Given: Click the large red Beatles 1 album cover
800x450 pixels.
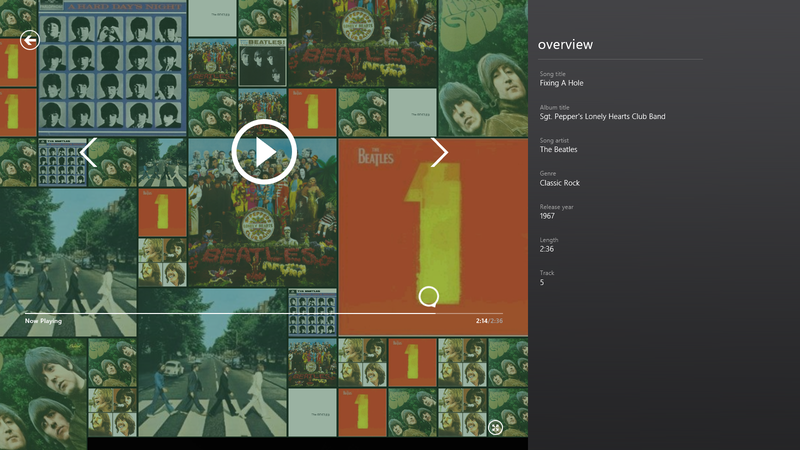Looking at the screenshot, I should [433, 237].
